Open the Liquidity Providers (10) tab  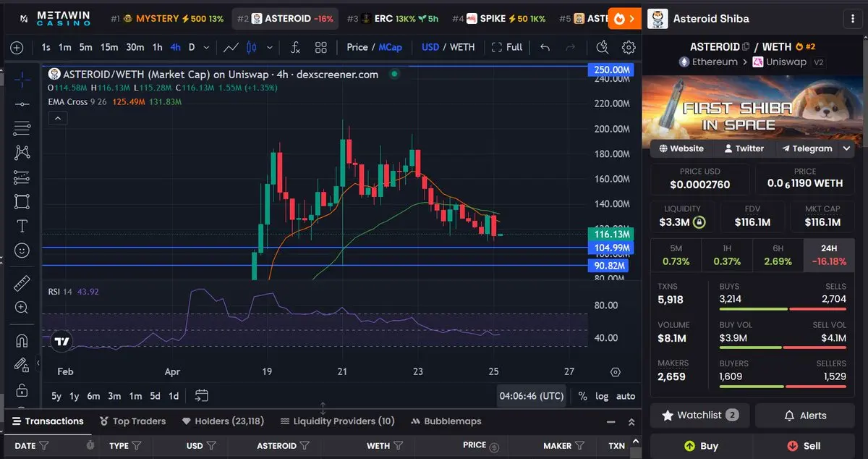[338, 421]
